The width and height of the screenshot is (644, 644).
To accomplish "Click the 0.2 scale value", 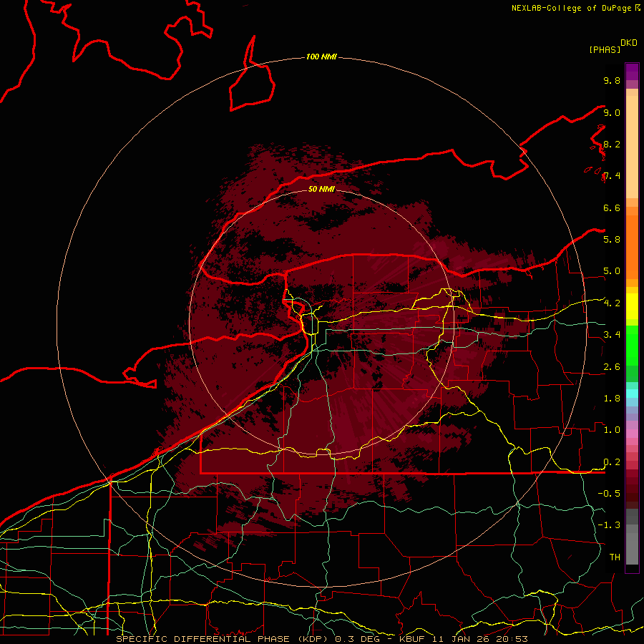I will pos(612,462).
